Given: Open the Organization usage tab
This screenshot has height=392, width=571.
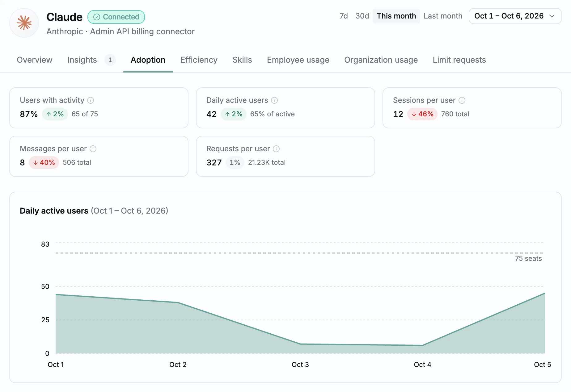Looking at the screenshot, I should click(x=381, y=60).
